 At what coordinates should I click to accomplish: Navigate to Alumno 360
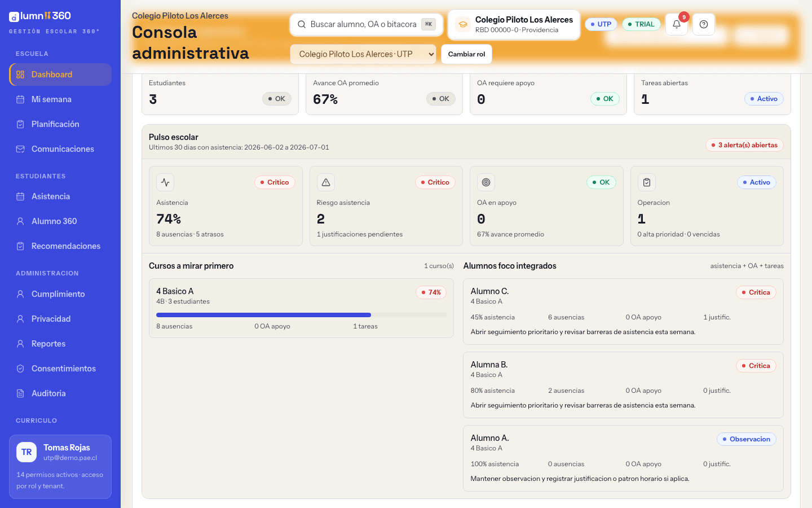[x=60, y=221]
